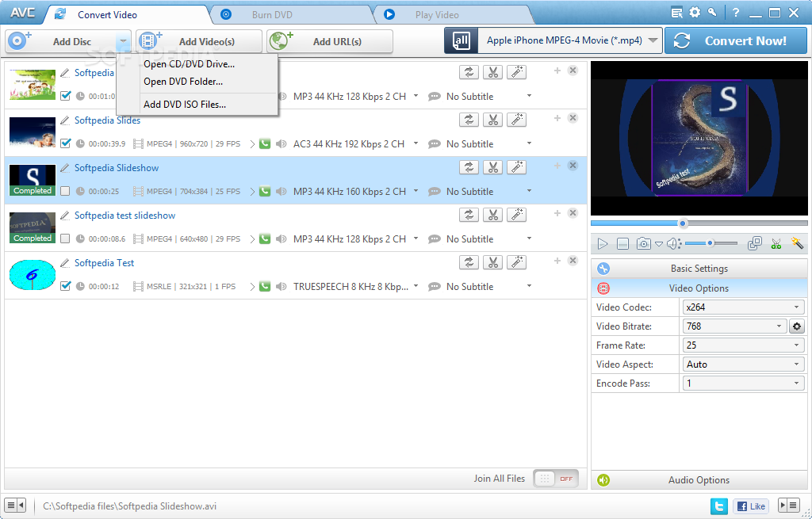Image resolution: width=812 pixels, height=519 pixels.
Task: Open the help question mark
Action: [x=736, y=13]
